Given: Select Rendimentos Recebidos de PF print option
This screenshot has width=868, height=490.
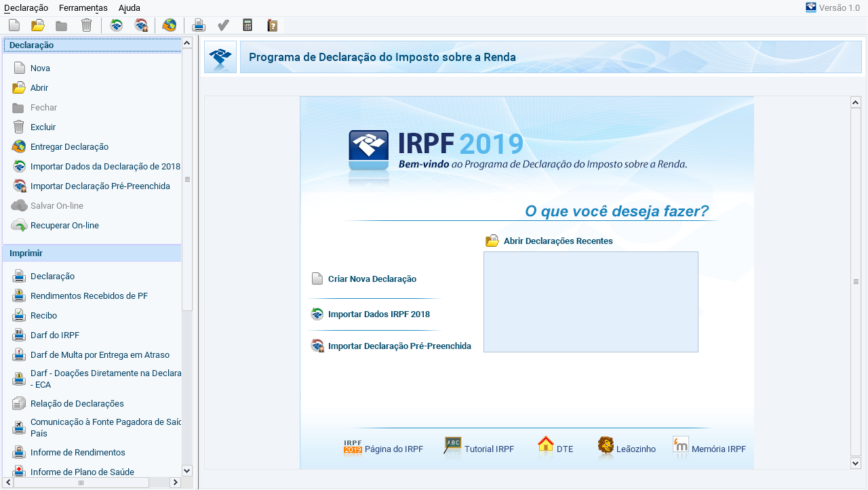Looking at the screenshot, I should click(x=89, y=296).
